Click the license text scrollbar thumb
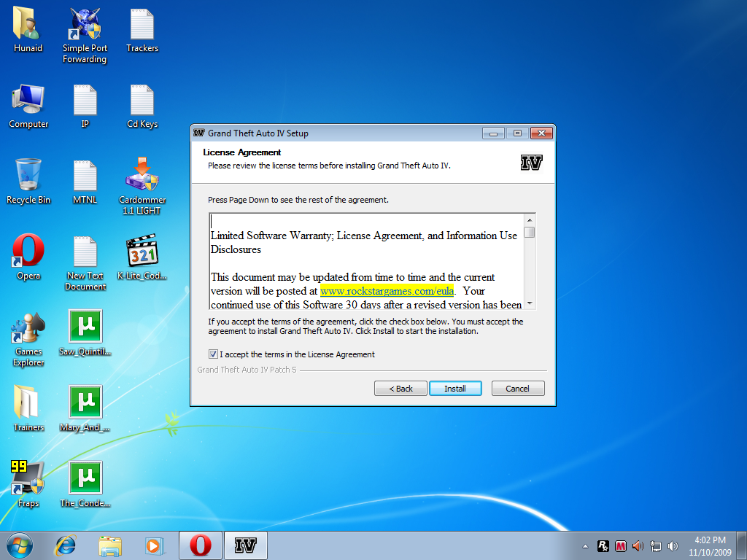The height and width of the screenshot is (560, 747). (x=530, y=232)
